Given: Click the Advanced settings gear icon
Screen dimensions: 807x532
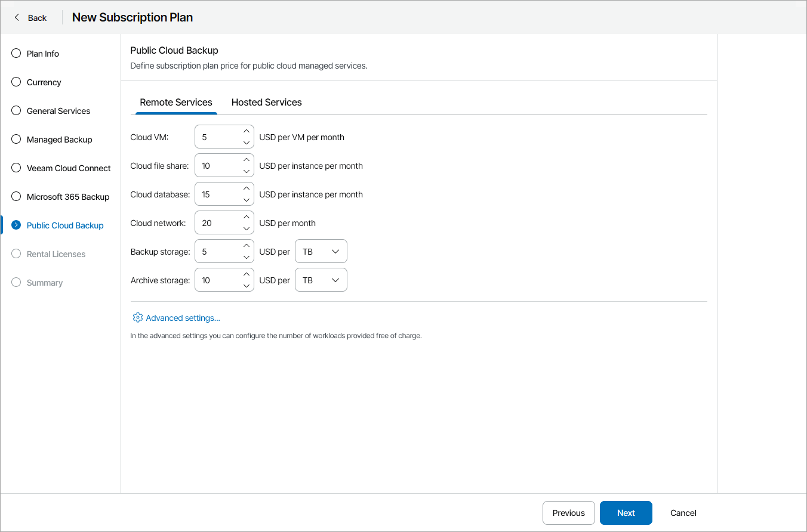Looking at the screenshot, I should (137, 318).
